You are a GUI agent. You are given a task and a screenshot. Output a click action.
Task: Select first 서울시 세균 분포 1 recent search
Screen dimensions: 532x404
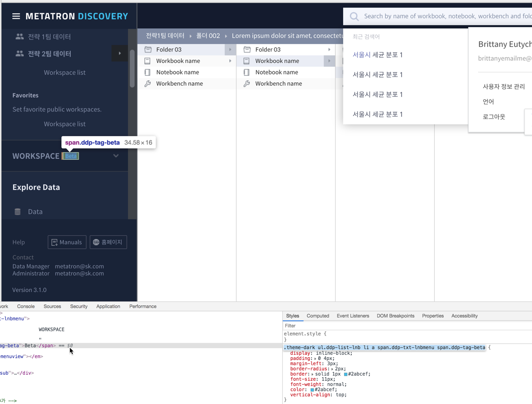point(377,55)
